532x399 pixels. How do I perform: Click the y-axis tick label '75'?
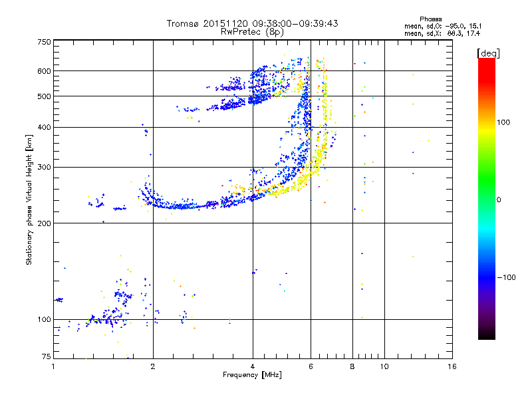click(47, 356)
